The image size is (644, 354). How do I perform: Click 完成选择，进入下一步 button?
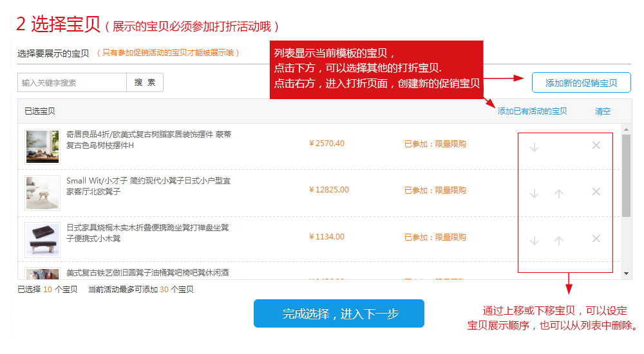click(339, 313)
